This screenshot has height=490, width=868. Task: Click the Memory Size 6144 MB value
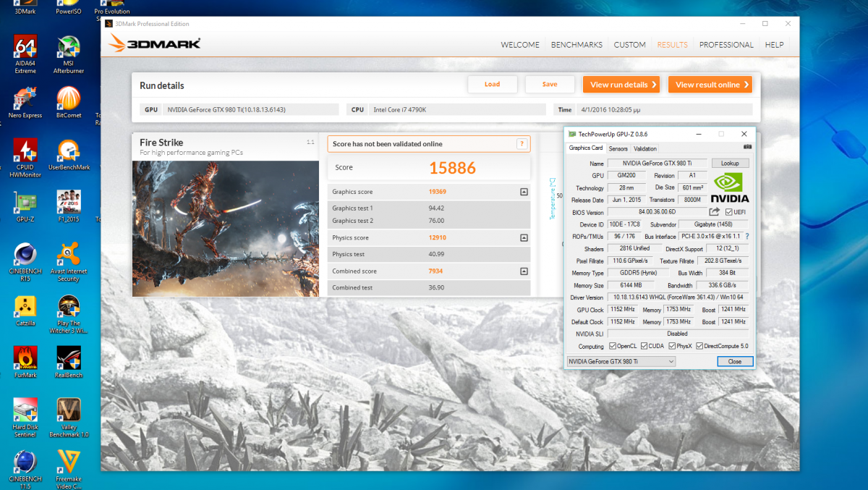(630, 285)
